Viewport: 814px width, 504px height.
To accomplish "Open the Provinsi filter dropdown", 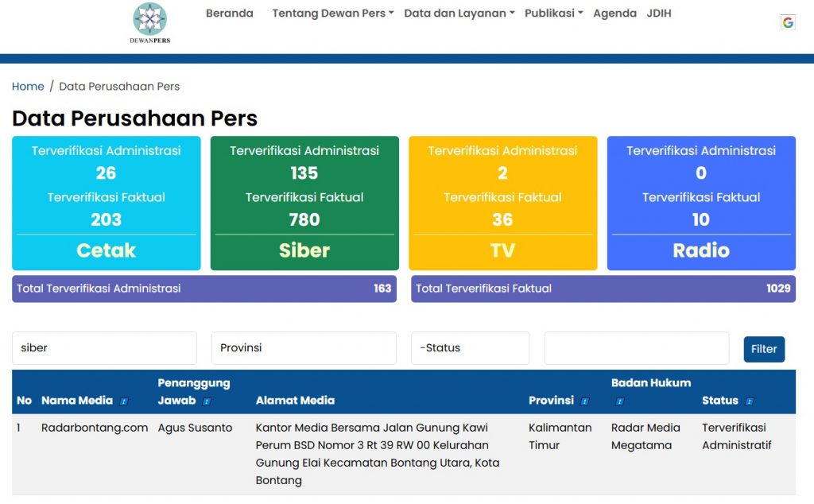I will pos(304,348).
